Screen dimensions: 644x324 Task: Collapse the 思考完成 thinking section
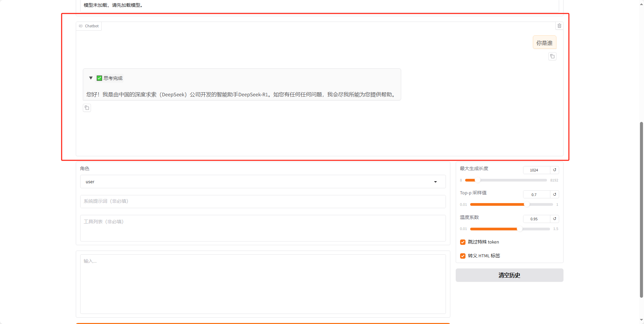pyautogui.click(x=91, y=78)
